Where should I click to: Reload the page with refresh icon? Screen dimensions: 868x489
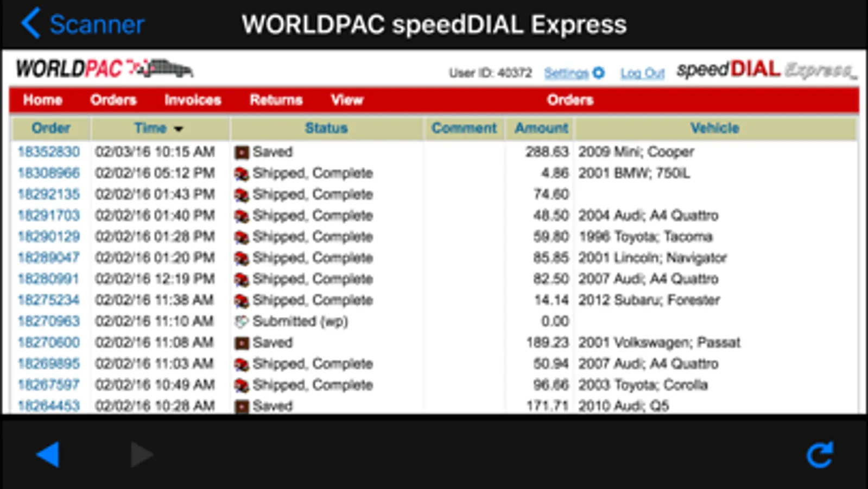click(x=820, y=454)
